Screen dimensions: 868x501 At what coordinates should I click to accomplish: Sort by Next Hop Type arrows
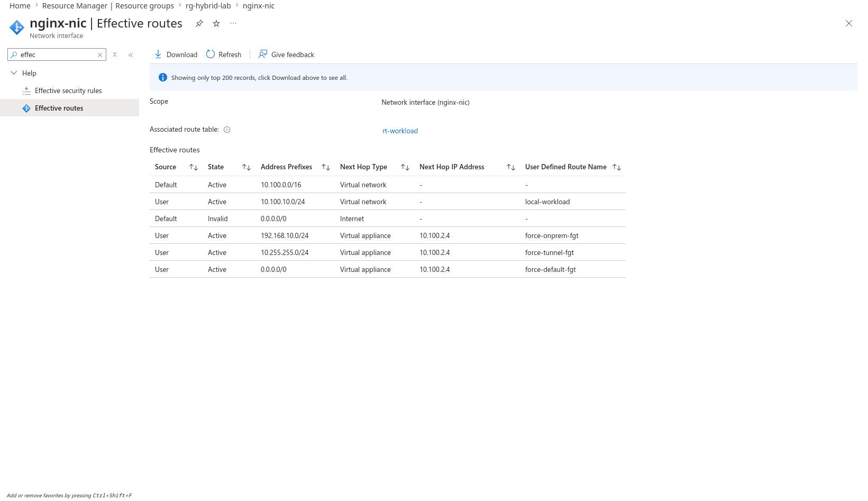pos(405,167)
